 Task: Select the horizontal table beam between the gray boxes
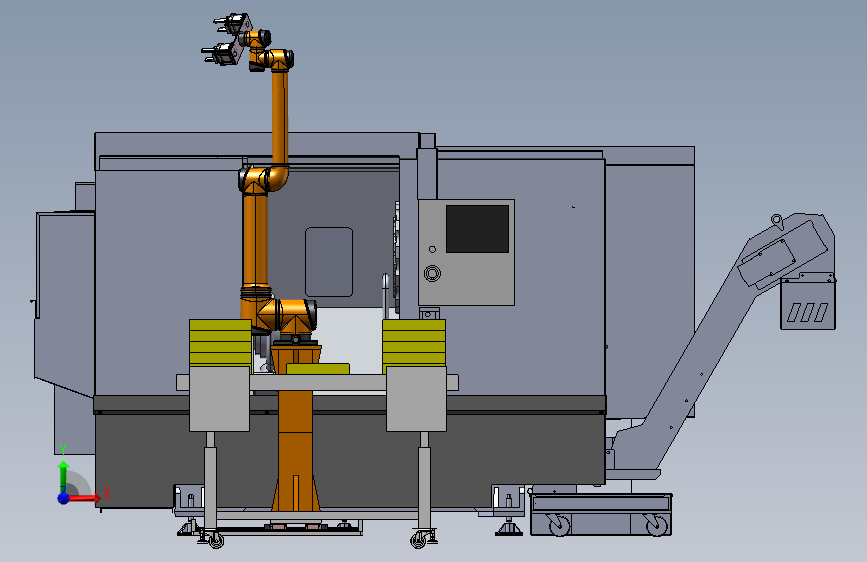317,382
